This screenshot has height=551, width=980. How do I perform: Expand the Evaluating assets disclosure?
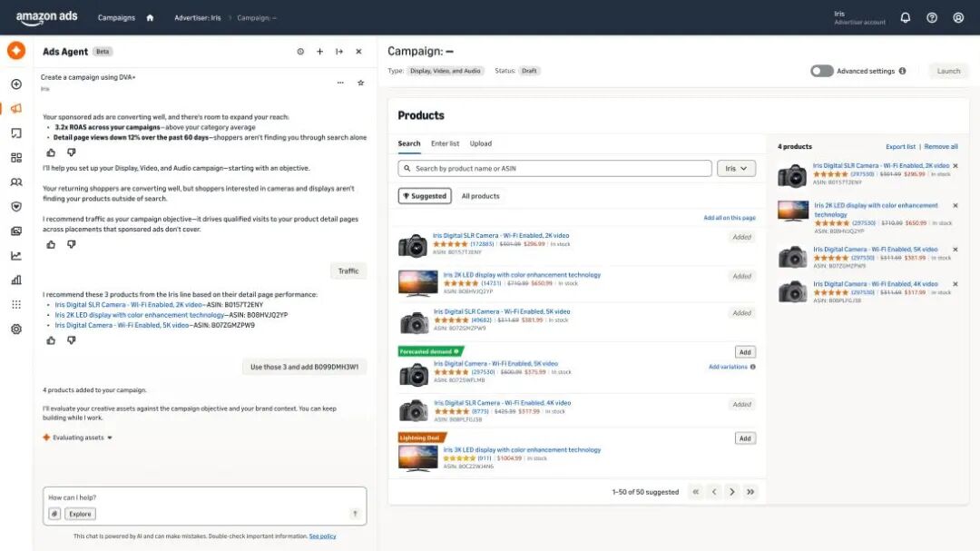77,438
